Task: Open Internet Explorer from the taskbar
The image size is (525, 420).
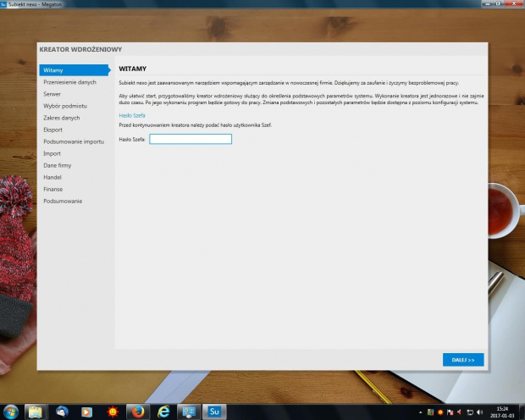Action: (163, 412)
